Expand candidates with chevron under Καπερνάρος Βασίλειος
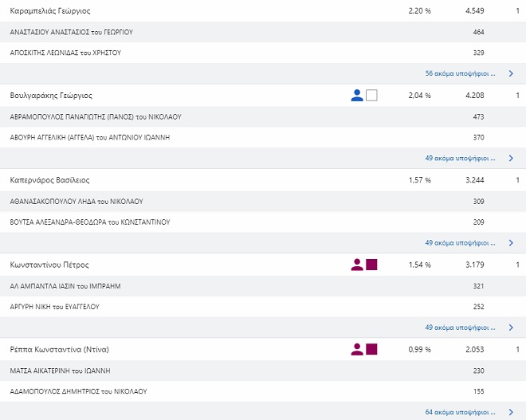The height and width of the screenshot is (420, 526). coord(511,242)
